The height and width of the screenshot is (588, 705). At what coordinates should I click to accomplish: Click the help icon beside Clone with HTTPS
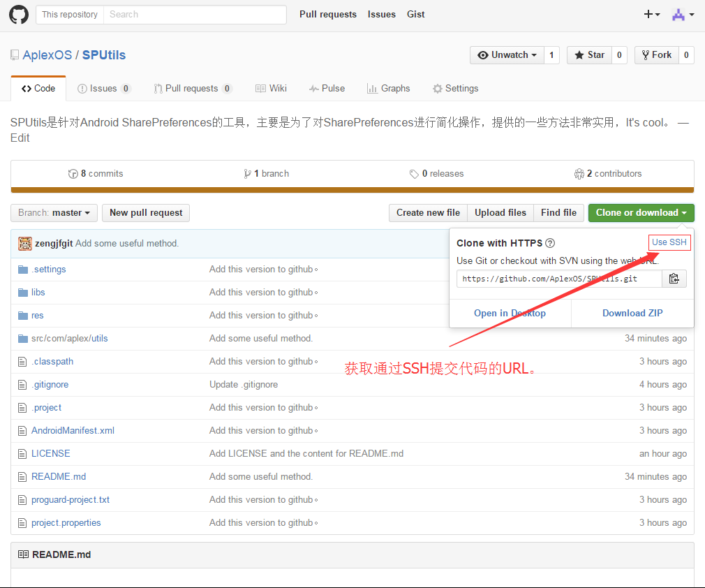pos(550,244)
